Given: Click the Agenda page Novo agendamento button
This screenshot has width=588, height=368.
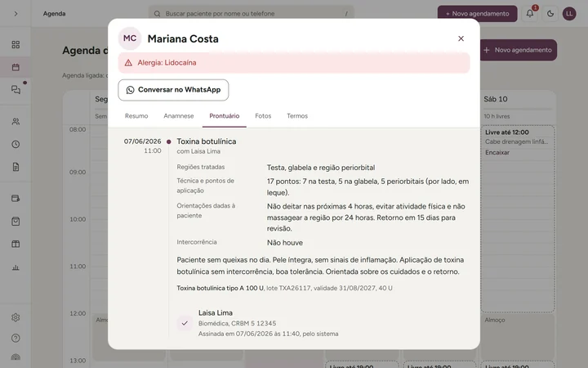Looking at the screenshot, I should tap(519, 50).
